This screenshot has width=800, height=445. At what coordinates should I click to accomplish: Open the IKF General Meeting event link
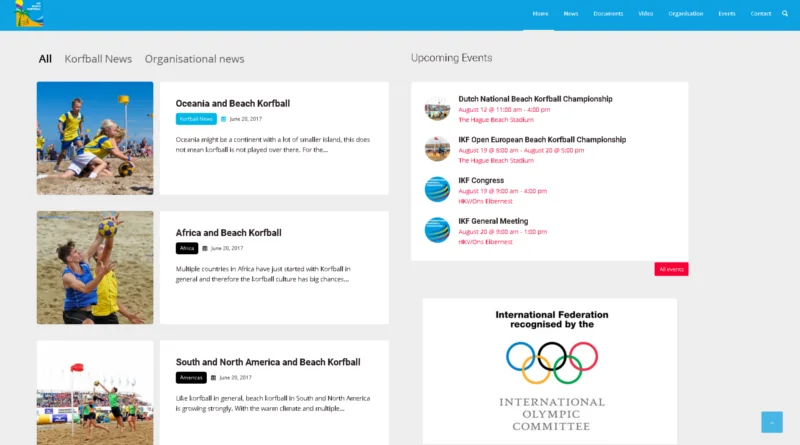point(493,221)
